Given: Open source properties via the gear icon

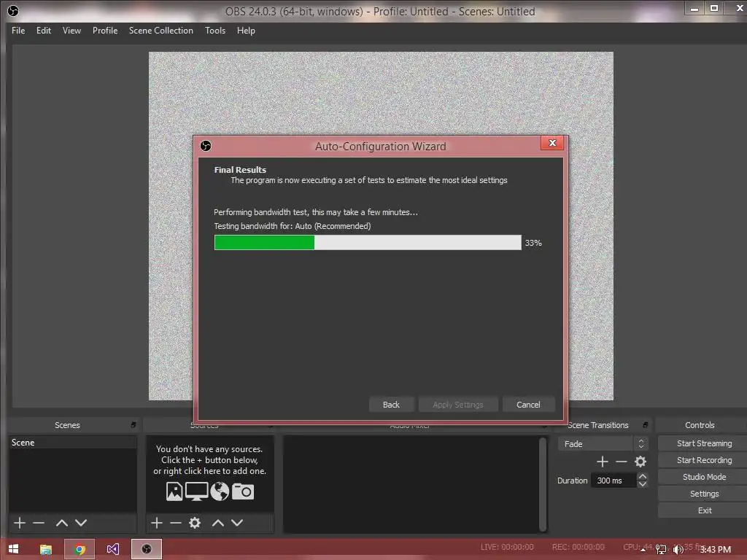Looking at the screenshot, I should (194, 523).
